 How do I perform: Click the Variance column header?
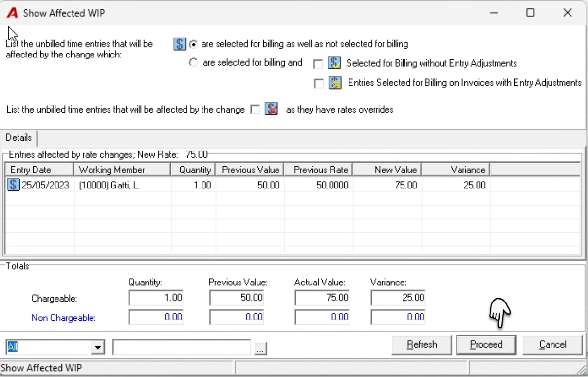[456, 170]
